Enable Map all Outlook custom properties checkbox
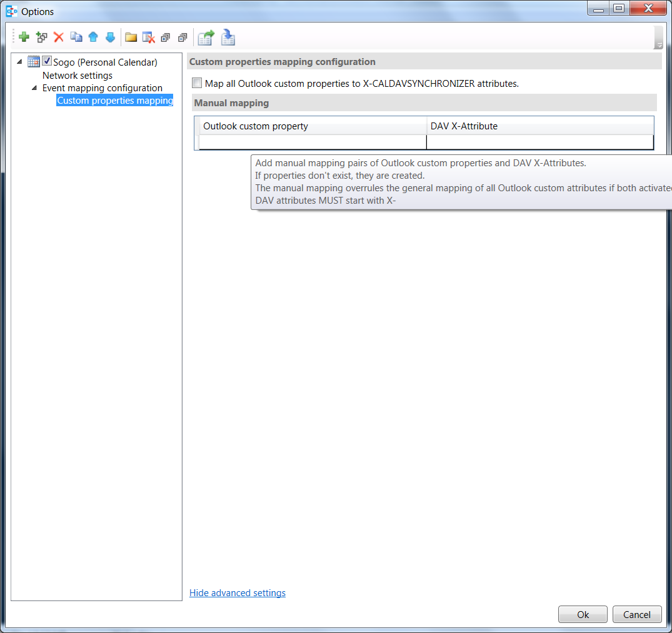This screenshot has width=672, height=633. [197, 82]
